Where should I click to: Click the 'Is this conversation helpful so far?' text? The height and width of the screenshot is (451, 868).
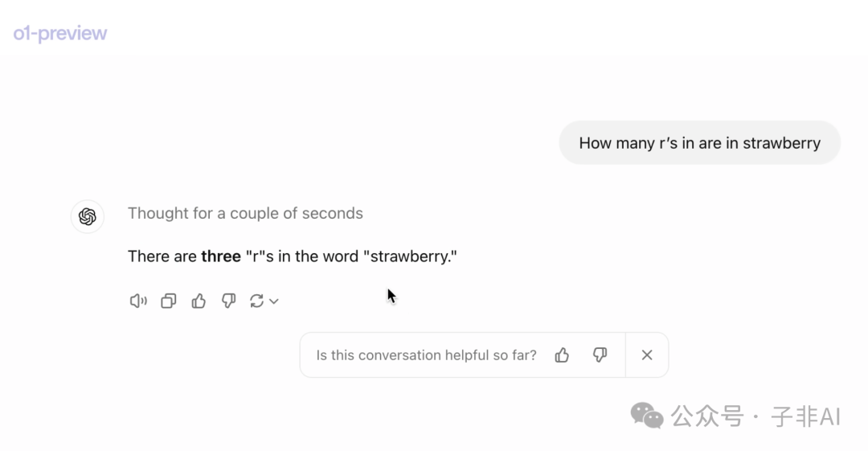coord(426,355)
